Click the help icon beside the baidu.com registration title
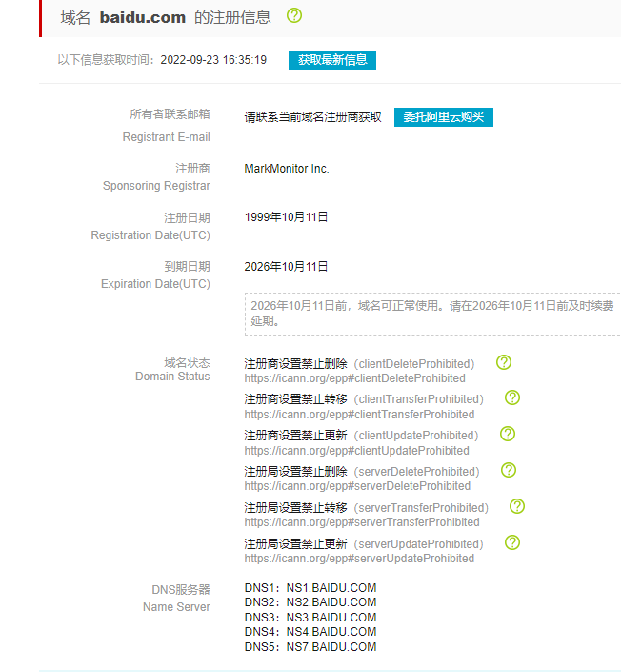The height and width of the screenshot is (672, 621). [x=294, y=16]
